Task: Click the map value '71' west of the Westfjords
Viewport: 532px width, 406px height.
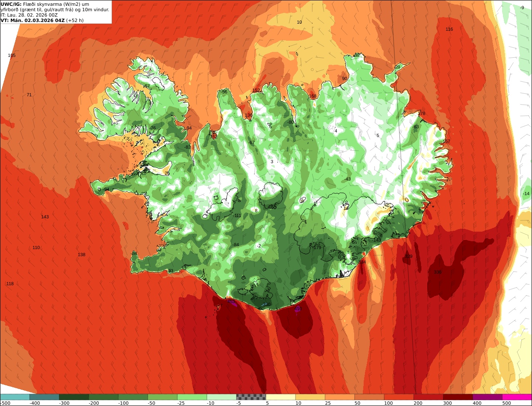Action: (x=29, y=95)
